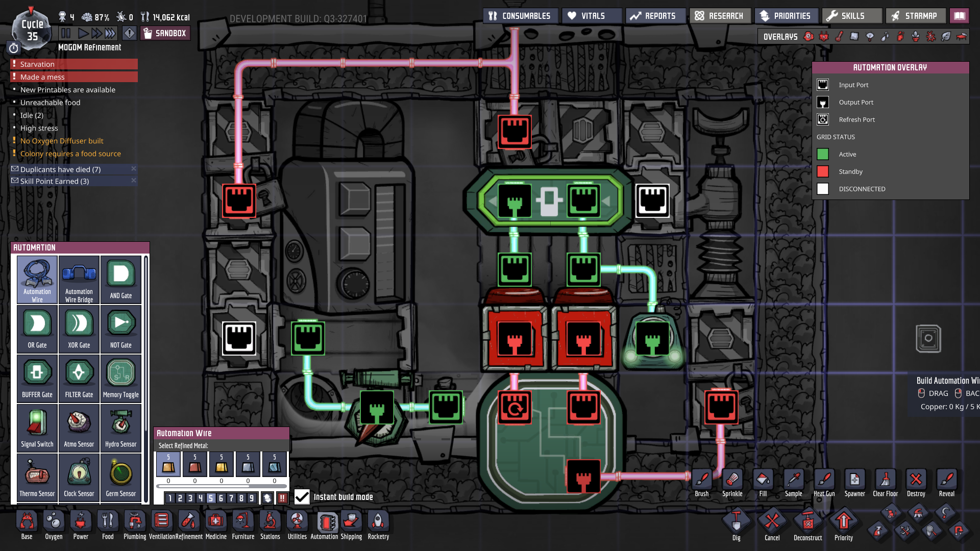
Task: Open the Consumables screen
Action: tap(520, 16)
